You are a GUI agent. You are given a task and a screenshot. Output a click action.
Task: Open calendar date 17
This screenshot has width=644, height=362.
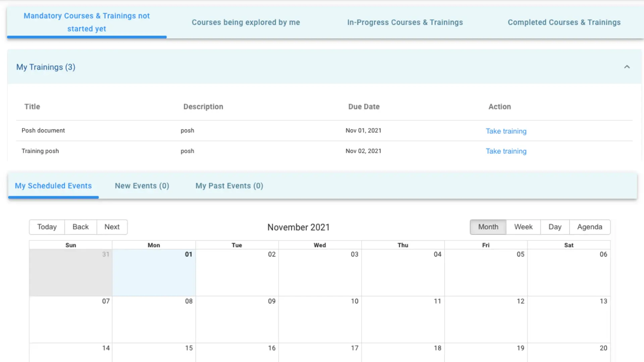pos(355,348)
